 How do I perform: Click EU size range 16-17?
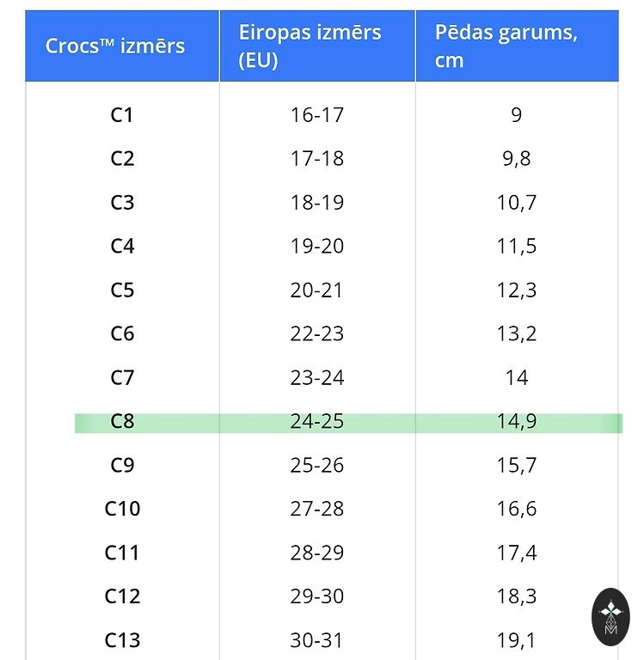(x=316, y=115)
